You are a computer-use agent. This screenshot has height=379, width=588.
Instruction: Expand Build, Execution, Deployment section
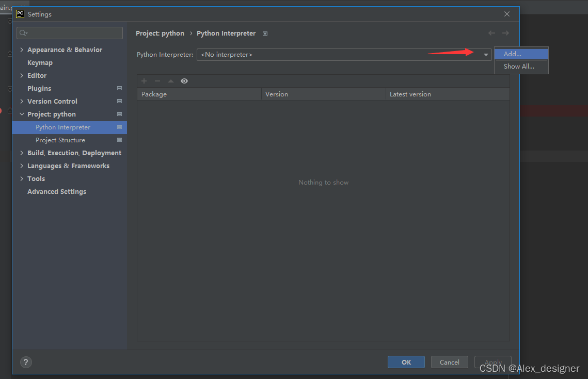click(22, 153)
